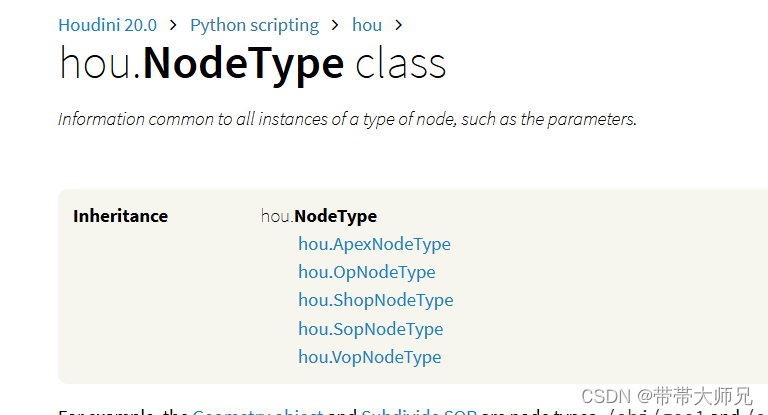Open hou.OpNodeType subclass link
The image size is (768, 415).
pyautogui.click(x=366, y=272)
